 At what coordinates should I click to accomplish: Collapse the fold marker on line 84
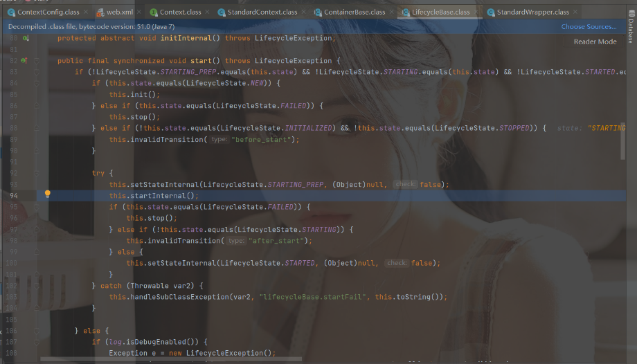[37, 83]
